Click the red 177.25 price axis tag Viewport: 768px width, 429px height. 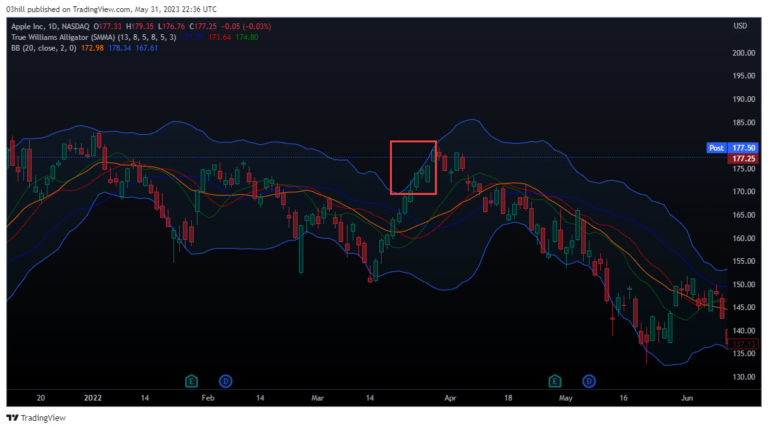tap(744, 159)
